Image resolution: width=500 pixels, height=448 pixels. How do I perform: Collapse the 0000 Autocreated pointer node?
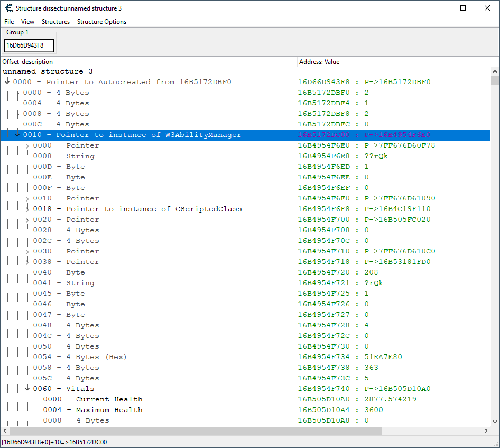pos(7,82)
